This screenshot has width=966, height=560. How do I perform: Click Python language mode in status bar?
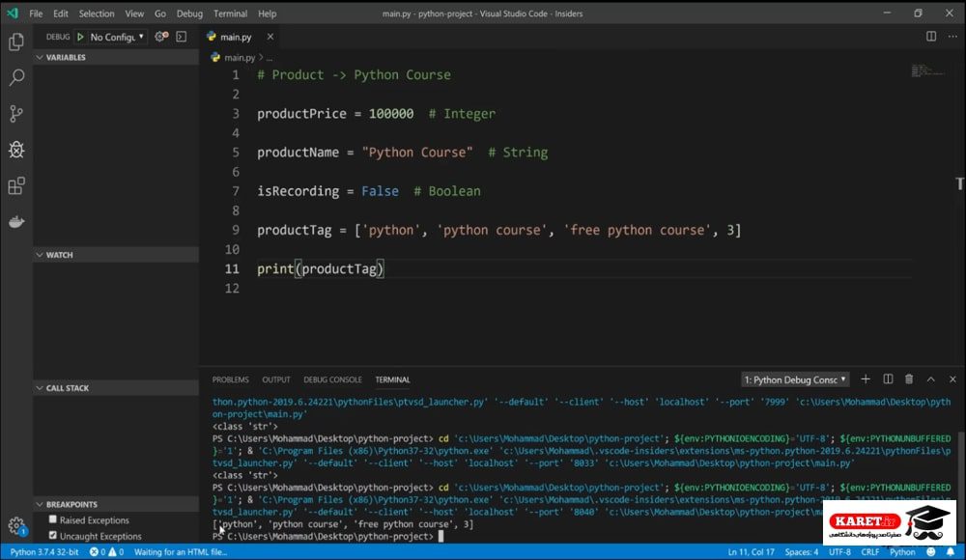(902, 552)
